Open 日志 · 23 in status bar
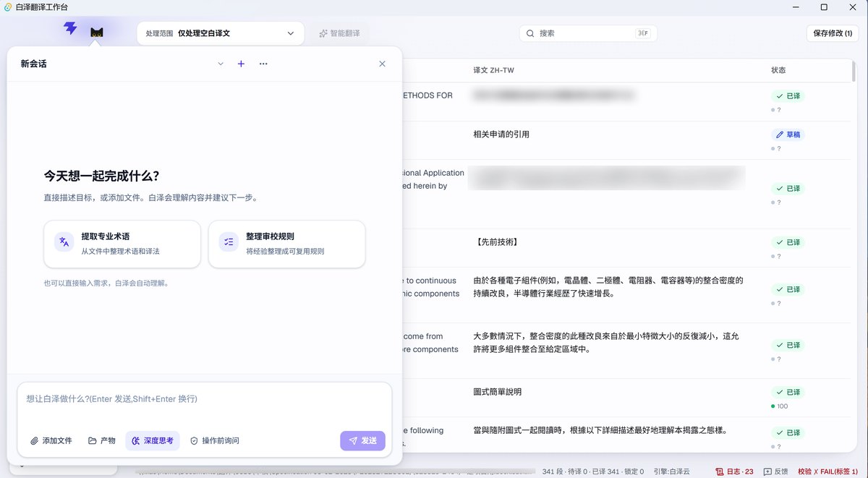Viewport: 868px width, 478px height. coord(734,471)
